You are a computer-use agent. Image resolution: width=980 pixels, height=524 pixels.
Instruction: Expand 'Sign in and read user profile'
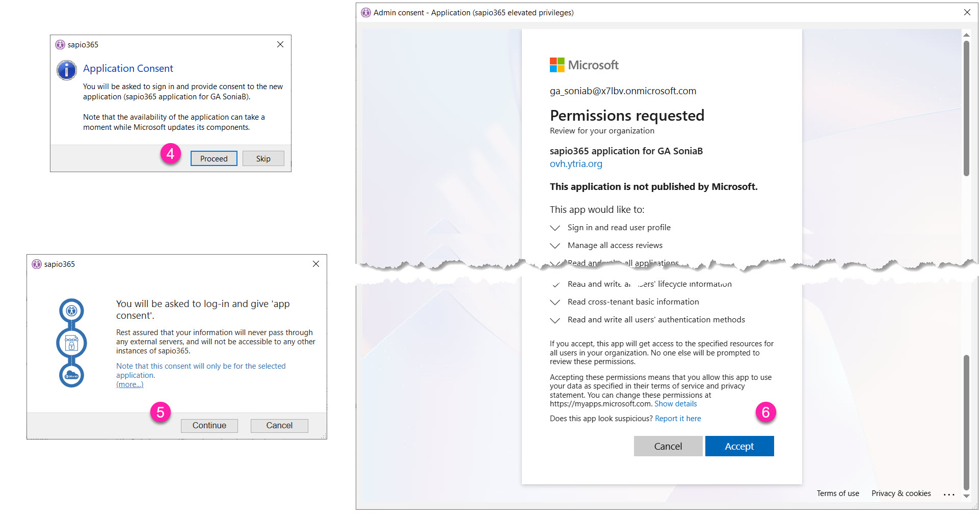tap(555, 228)
